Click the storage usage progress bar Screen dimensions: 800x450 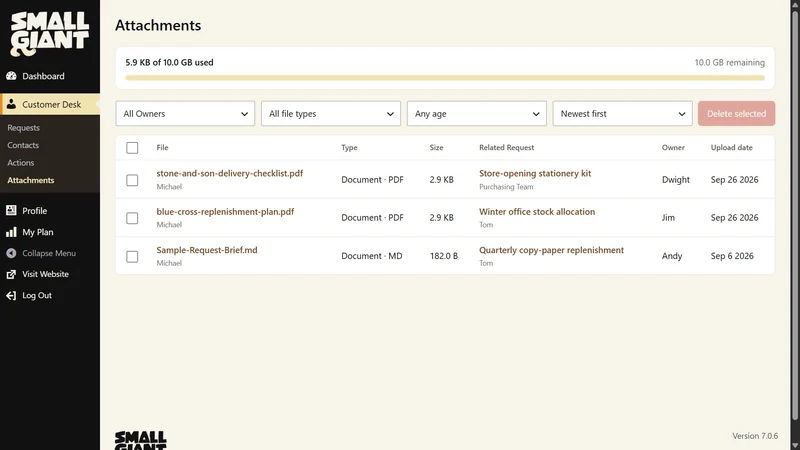(x=445, y=78)
